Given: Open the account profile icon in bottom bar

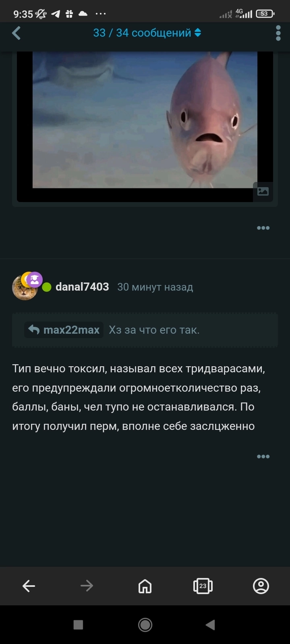Looking at the screenshot, I should (x=261, y=586).
